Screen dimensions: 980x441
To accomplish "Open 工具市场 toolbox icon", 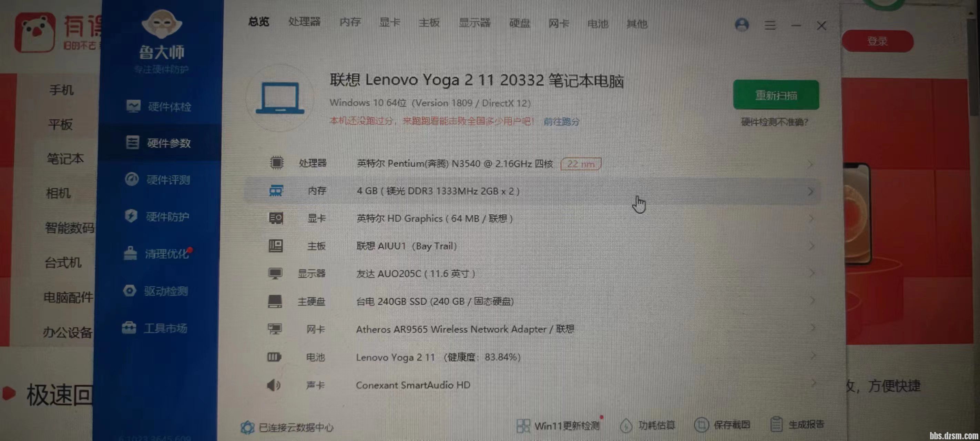I will [x=129, y=328].
